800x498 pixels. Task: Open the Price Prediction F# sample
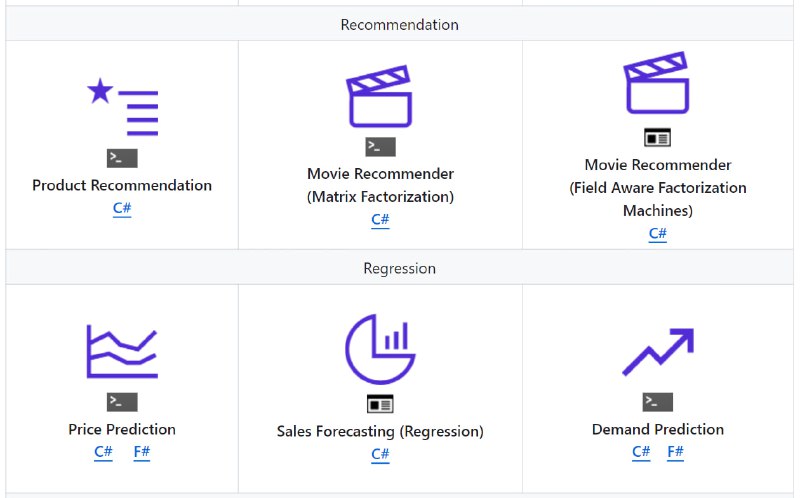[142, 452]
